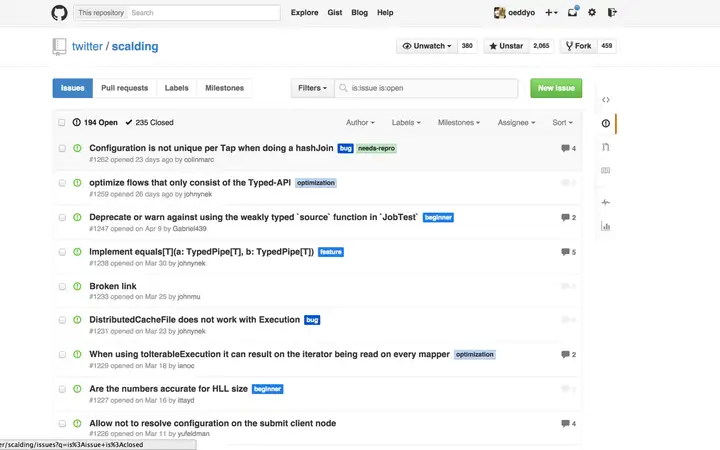This screenshot has width=720, height=450.
Task: Open Help in top navigation
Action: click(x=385, y=13)
